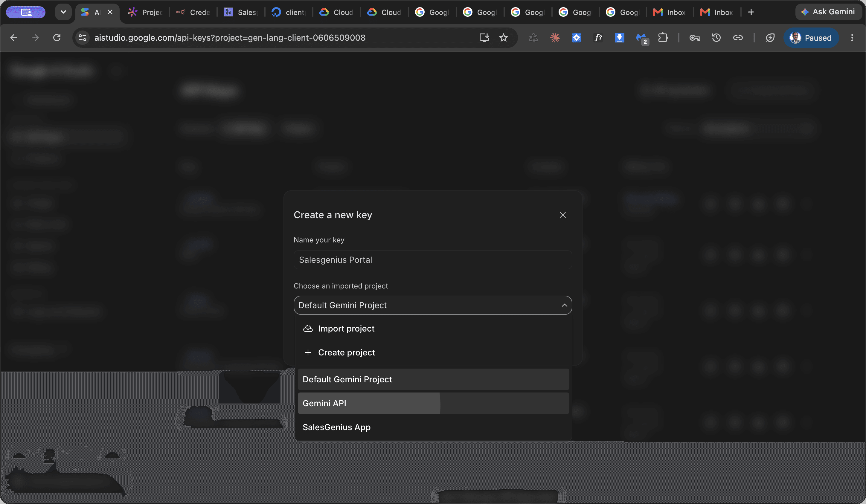Open site information icon in address bar
Image resolution: width=866 pixels, height=504 pixels.
click(x=83, y=38)
